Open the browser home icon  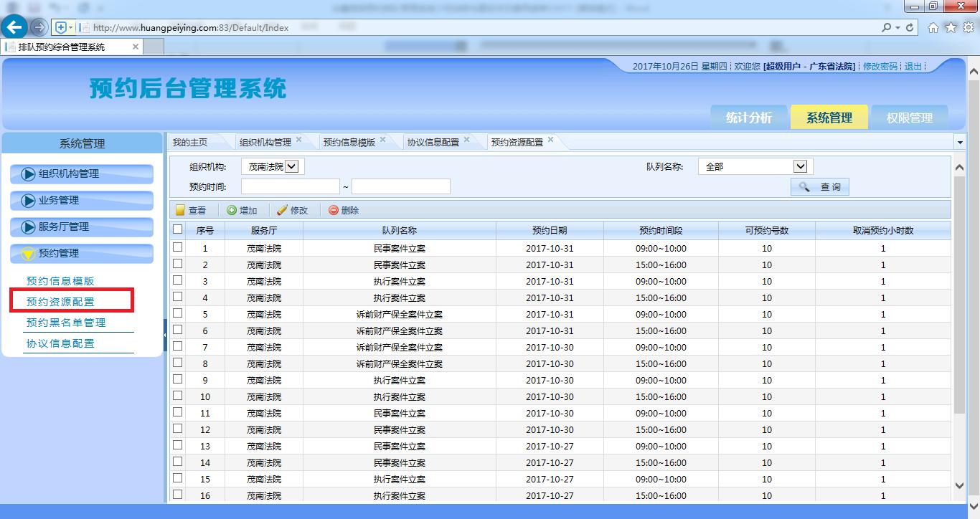coord(933,28)
